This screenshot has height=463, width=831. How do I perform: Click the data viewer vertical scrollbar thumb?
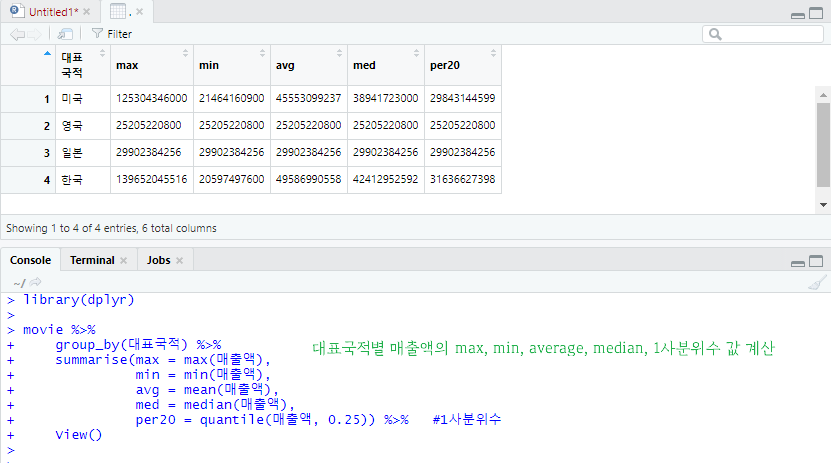click(823, 145)
